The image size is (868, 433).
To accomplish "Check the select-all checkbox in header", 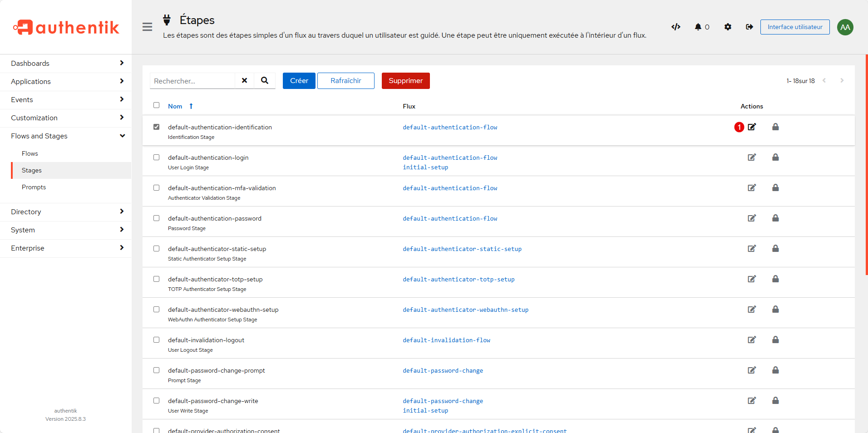I will pyautogui.click(x=157, y=105).
